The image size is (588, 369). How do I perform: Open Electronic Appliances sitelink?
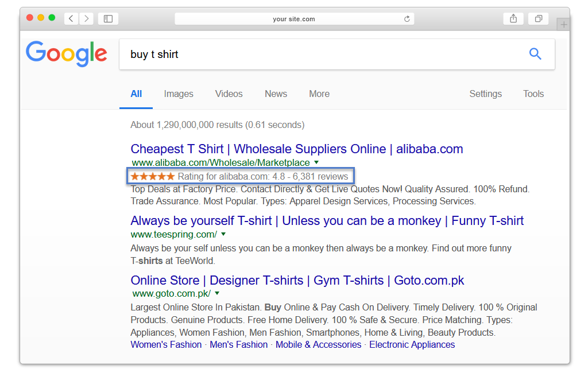click(412, 345)
